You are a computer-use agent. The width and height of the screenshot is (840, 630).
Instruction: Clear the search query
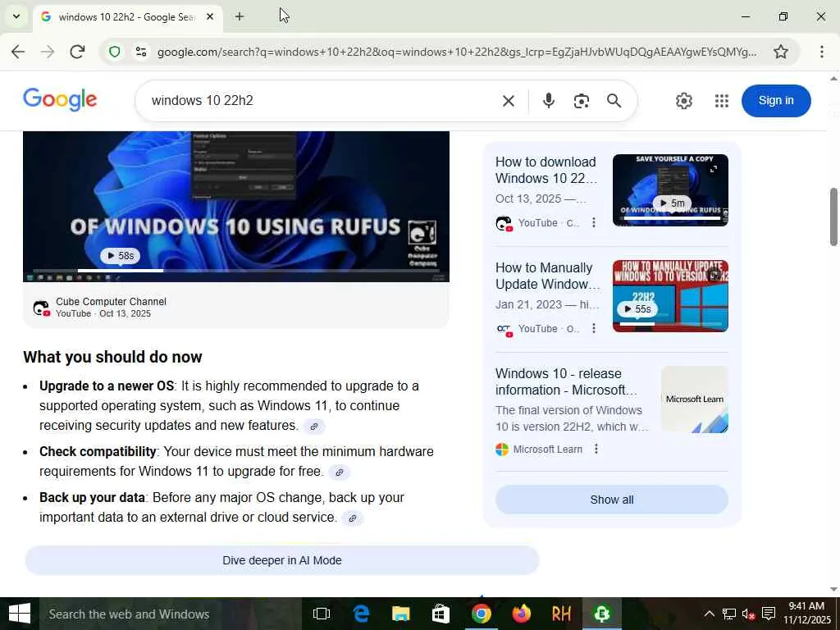coord(509,101)
